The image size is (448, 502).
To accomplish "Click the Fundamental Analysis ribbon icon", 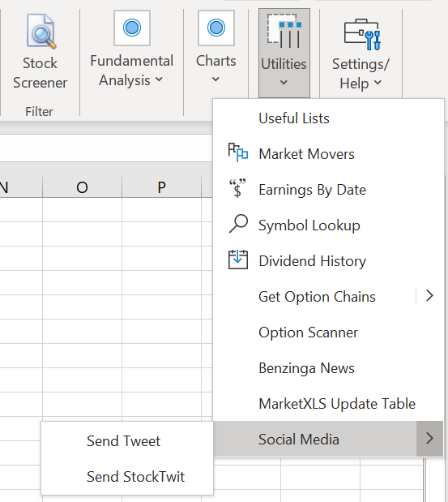I will click(x=132, y=28).
